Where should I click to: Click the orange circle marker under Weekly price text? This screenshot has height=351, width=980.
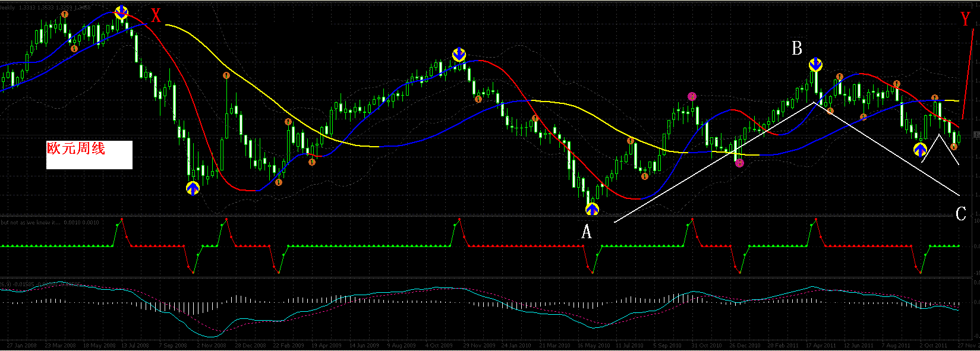pyautogui.click(x=65, y=14)
